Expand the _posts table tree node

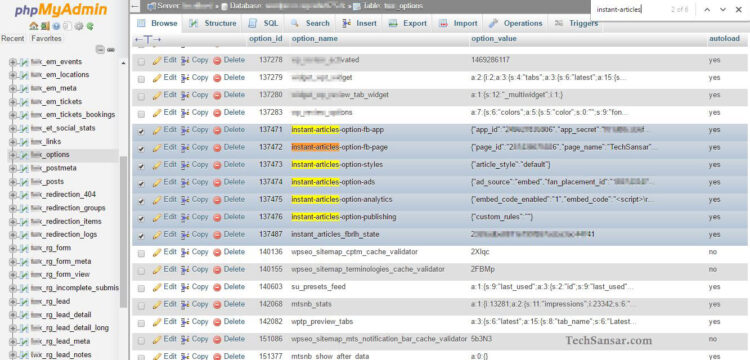pyautogui.click(x=12, y=182)
